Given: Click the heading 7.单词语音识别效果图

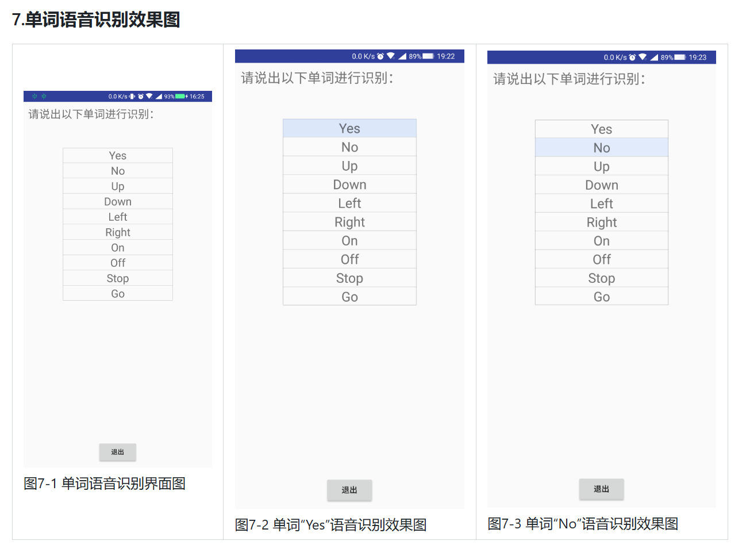Looking at the screenshot, I should tap(96, 20).
